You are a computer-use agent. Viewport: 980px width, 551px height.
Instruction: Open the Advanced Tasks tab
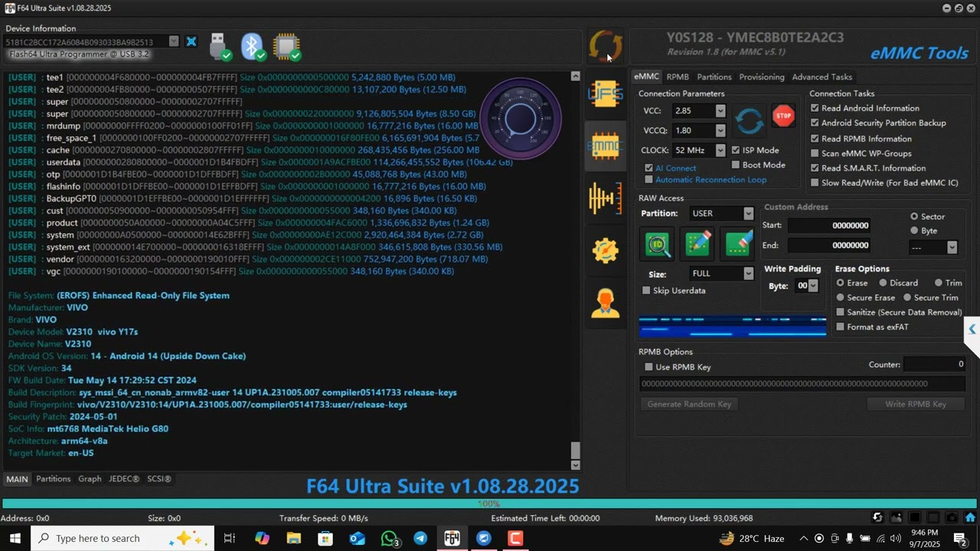tap(822, 77)
